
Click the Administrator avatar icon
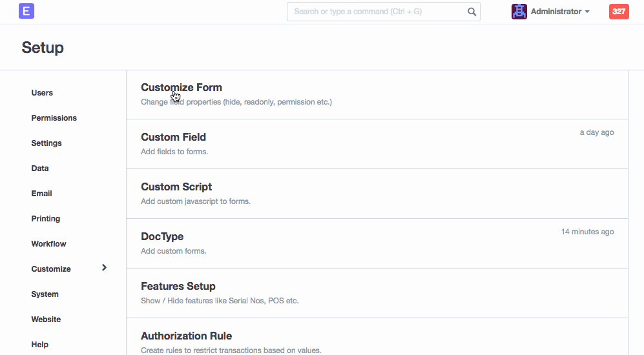click(519, 12)
